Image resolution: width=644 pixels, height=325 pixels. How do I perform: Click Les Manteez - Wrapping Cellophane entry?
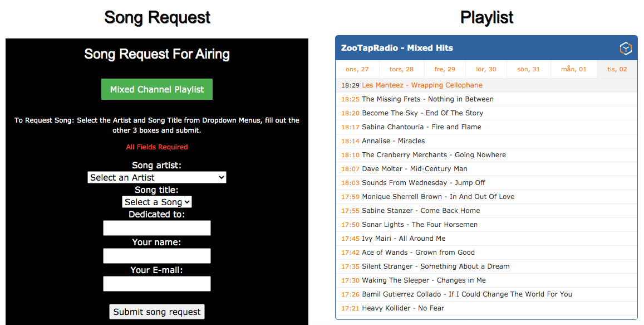tap(422, 85)
